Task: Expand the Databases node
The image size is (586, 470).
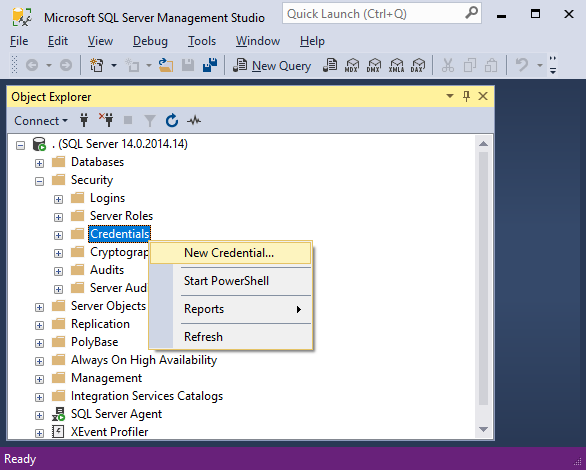Action: (x=39, y=163)
